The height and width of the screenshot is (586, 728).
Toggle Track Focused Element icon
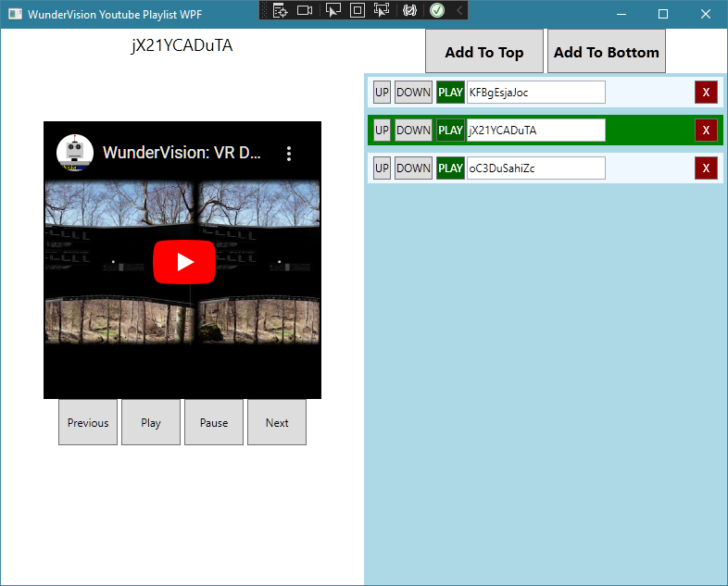click(382, 10)
